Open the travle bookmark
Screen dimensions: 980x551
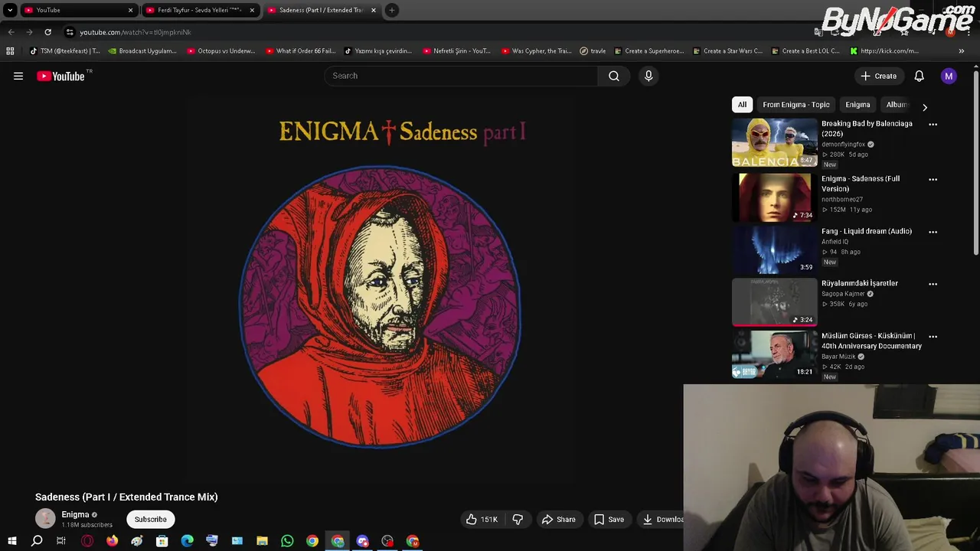point(593,51)
